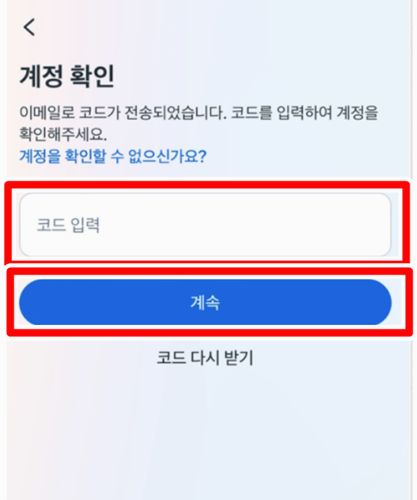Click the 확인해주세요 line of the instructions
417x500 pixels.
(x=63, y=134)
